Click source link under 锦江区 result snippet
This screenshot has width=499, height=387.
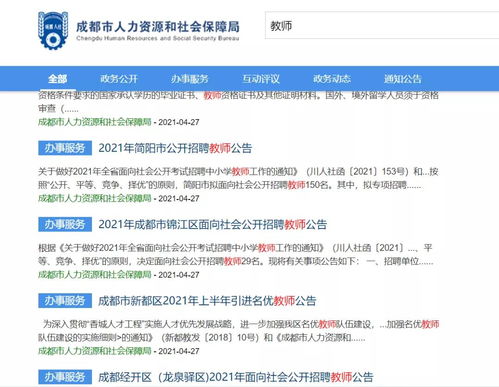pyautogui.click(x=95, y=275)
